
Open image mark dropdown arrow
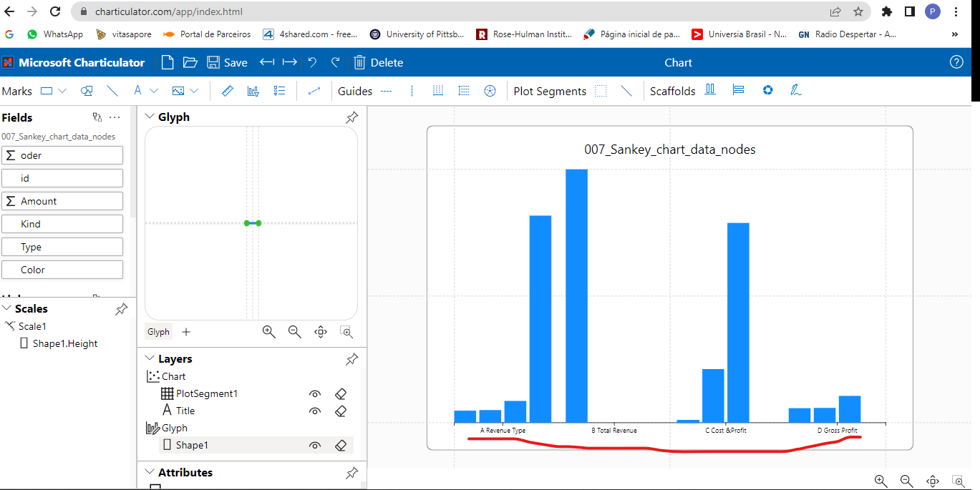pyautogui.click(x=194, y=91)
